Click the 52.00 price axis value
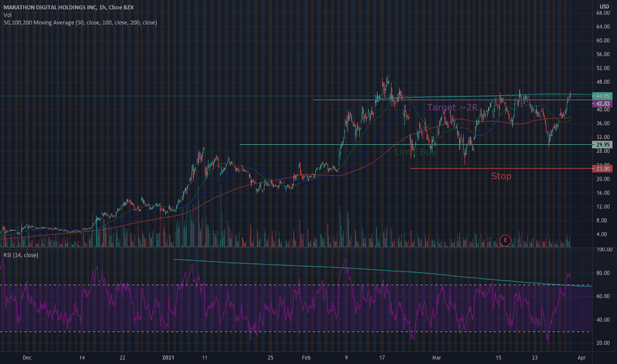617x364 pixels. (x=603, y=68)
